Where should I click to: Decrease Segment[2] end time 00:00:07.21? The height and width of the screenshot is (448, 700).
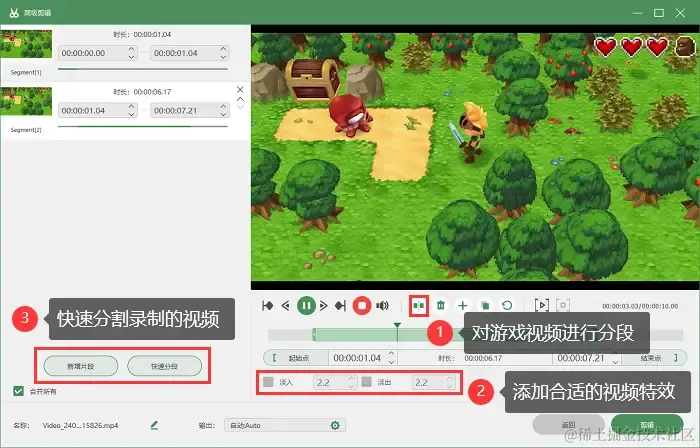click(x=224, y=114)
